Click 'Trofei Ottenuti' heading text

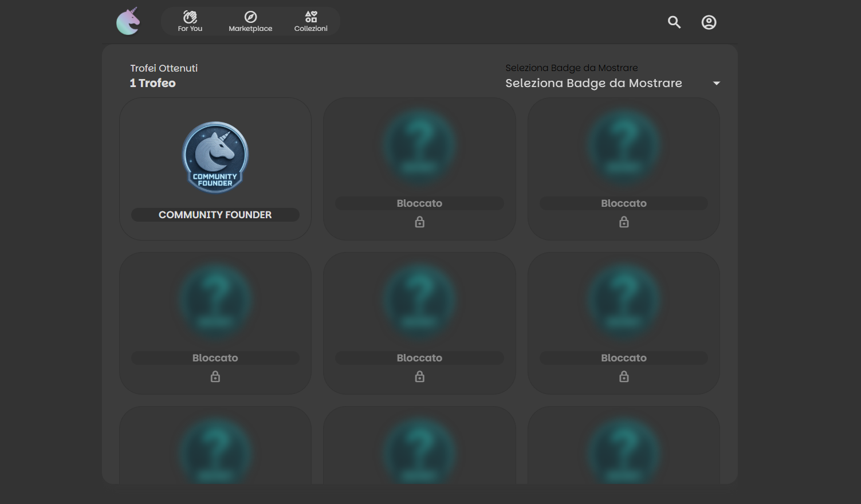(x=164, y=68)
